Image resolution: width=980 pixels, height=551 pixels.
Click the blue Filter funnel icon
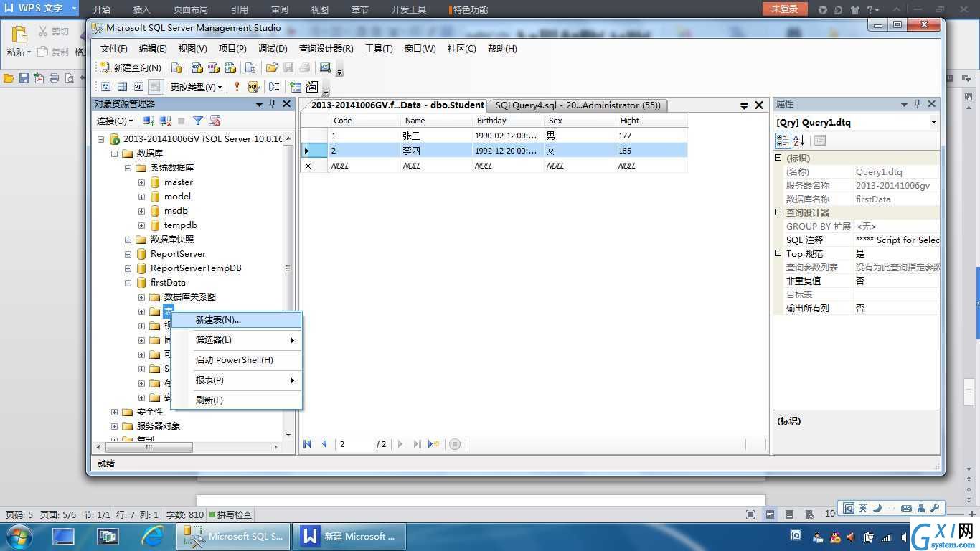[x=198, y=121]
